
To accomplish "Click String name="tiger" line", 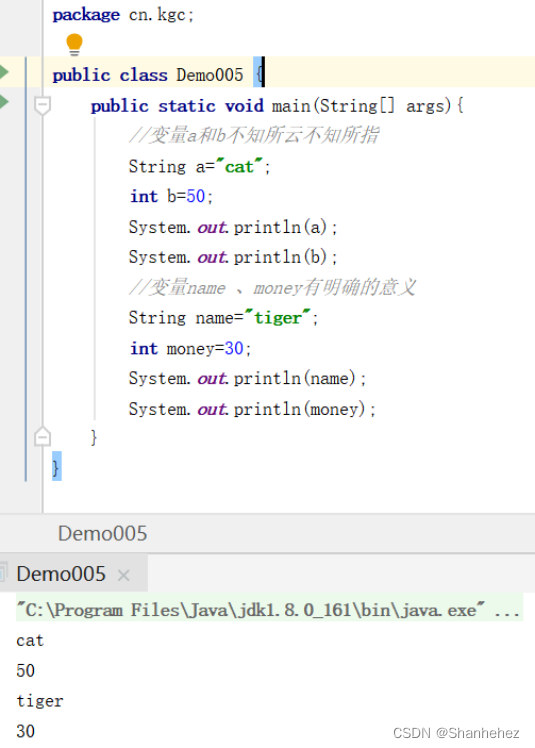I will [x=223, y=318].
